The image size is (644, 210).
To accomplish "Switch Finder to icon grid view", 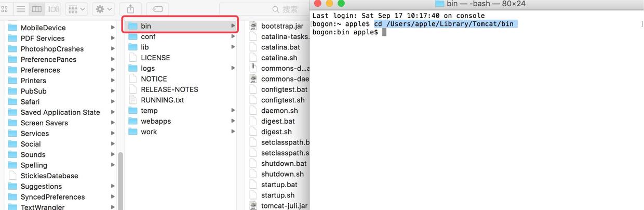I will coord(5,9).
